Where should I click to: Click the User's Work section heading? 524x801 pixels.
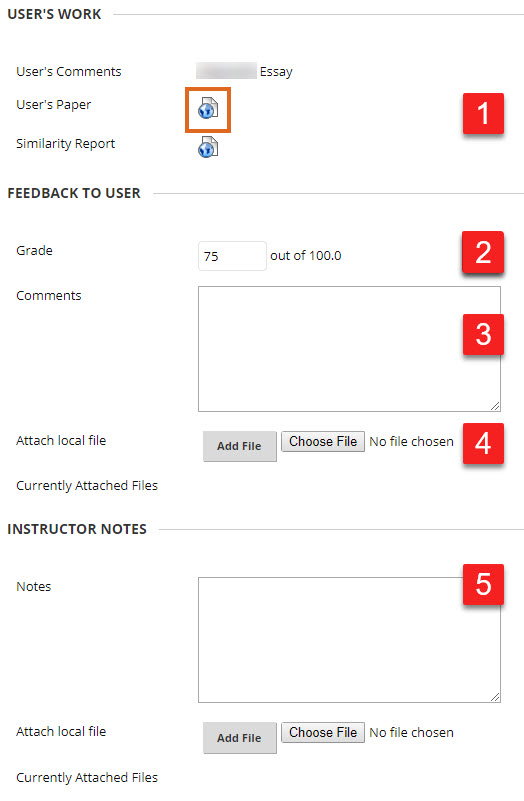(x=54, y=14)
